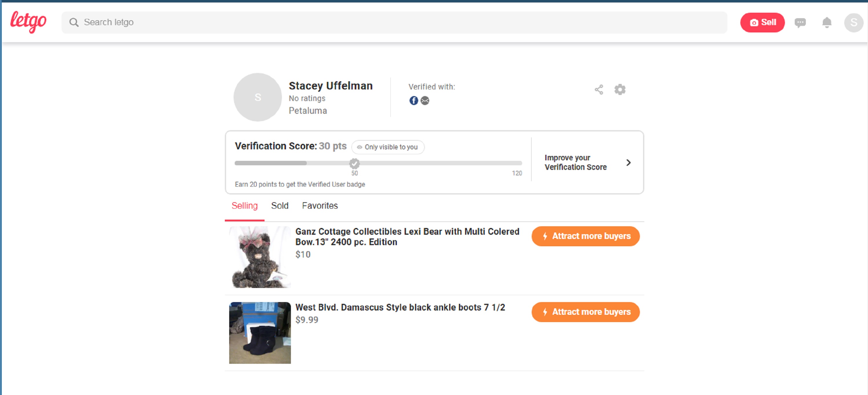Click the Petaluma location text
Viewport: 868px width, 395px height.
coord(308,111)
